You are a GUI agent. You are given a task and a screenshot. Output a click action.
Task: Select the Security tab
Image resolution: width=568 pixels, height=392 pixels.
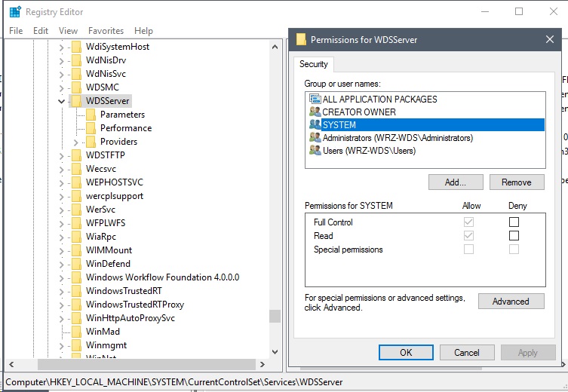(x=313, y=64)
